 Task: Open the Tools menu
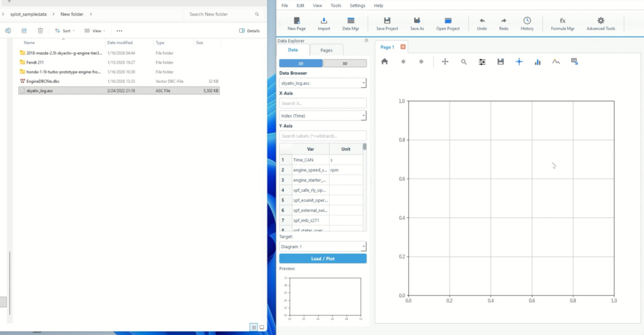click(x=336, y=5)
